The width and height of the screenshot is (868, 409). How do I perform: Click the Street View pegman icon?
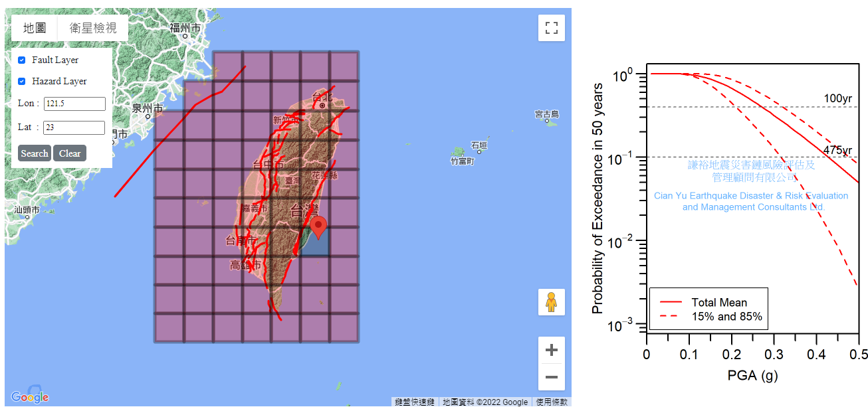[x=551, y=302]
